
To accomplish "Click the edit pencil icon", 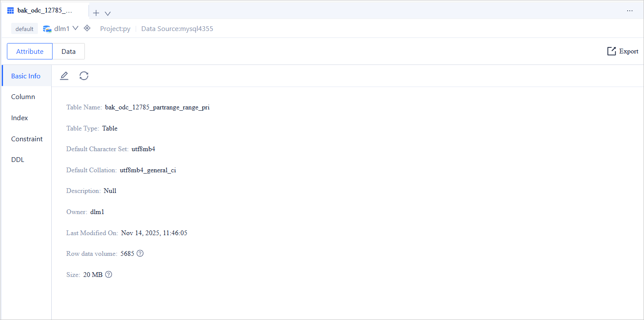I will [64, 76].
